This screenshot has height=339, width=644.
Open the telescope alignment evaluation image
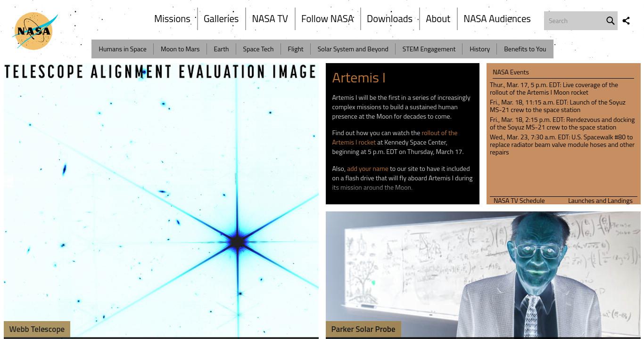click(161, 200)
